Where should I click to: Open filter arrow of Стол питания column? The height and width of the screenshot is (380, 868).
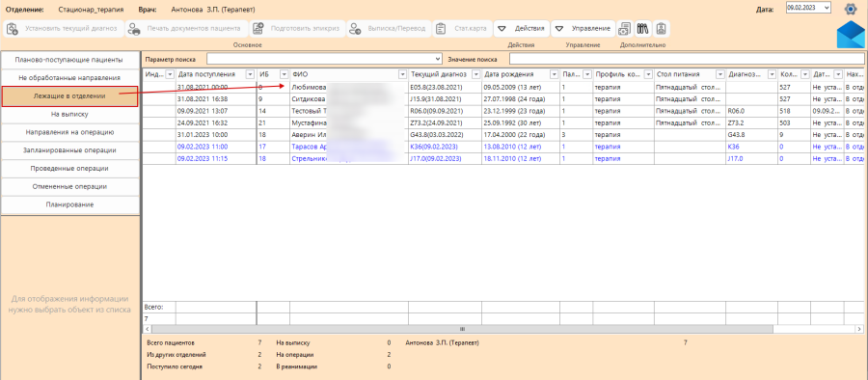click(x=720, y=74)
